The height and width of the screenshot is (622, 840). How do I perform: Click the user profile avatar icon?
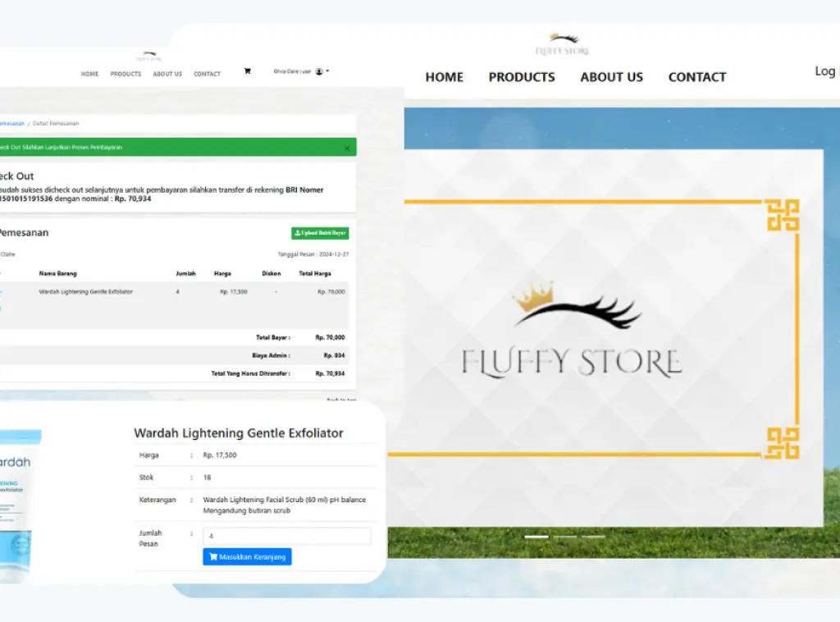click(x=319, y=71)
